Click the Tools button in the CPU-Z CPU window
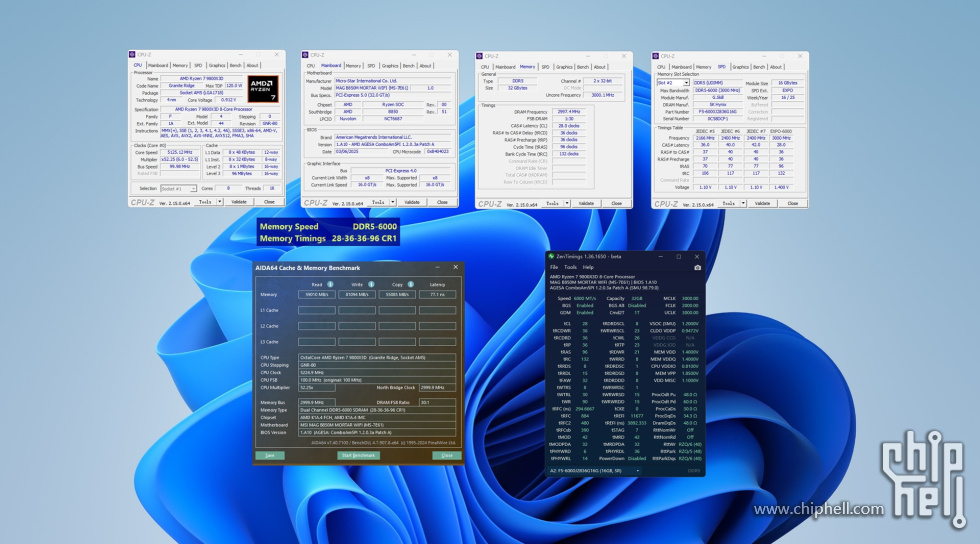Screen dimensions: 980x544 coord(205,202)
